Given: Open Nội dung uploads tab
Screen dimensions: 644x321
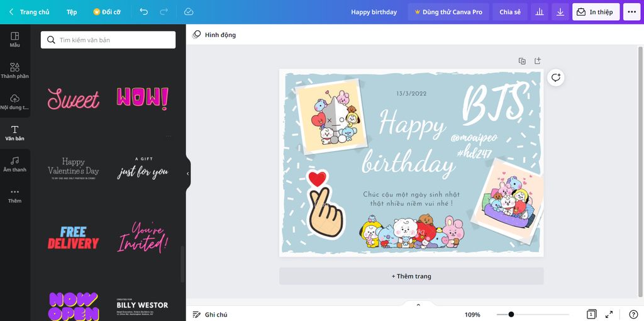Looking at the screenshot, I should coord(15,102).
